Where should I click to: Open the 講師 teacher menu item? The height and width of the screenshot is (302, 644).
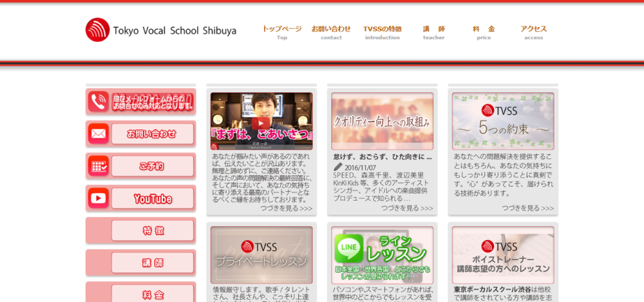click(x=433, y=32)
